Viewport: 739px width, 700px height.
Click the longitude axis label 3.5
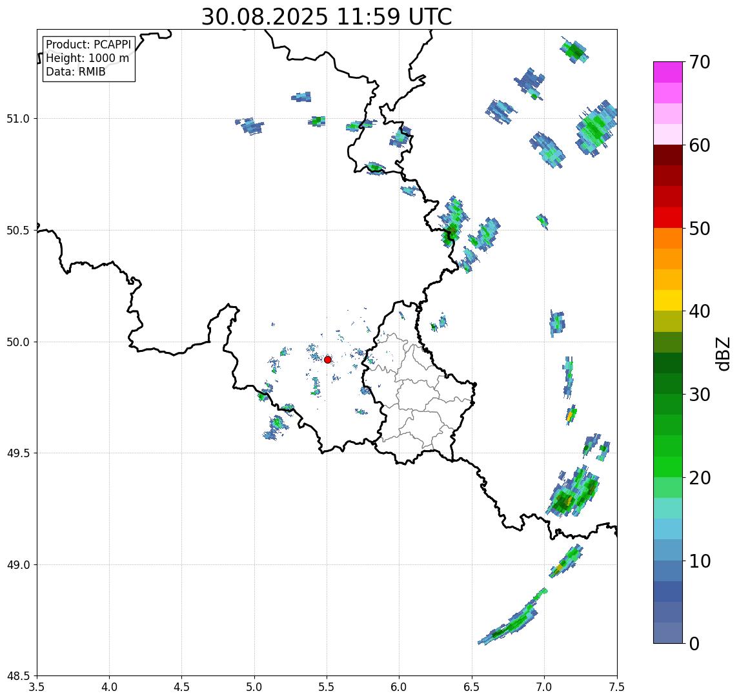click(37, 686)
